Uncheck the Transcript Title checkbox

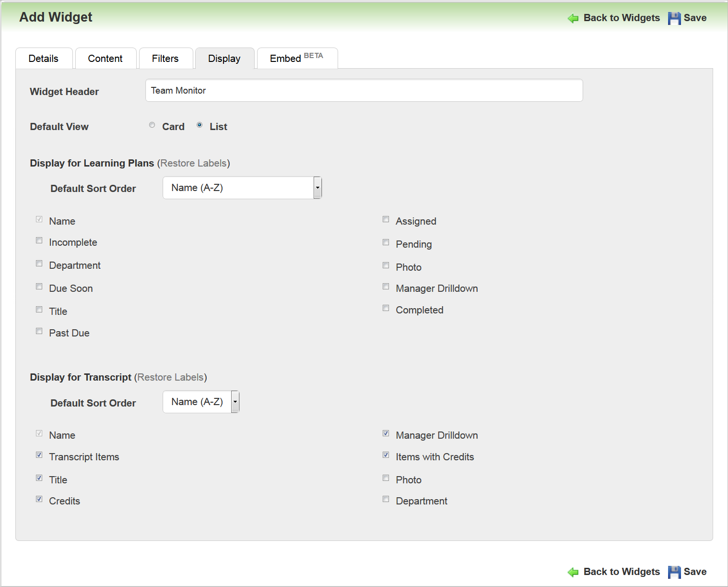pos(39,478)
